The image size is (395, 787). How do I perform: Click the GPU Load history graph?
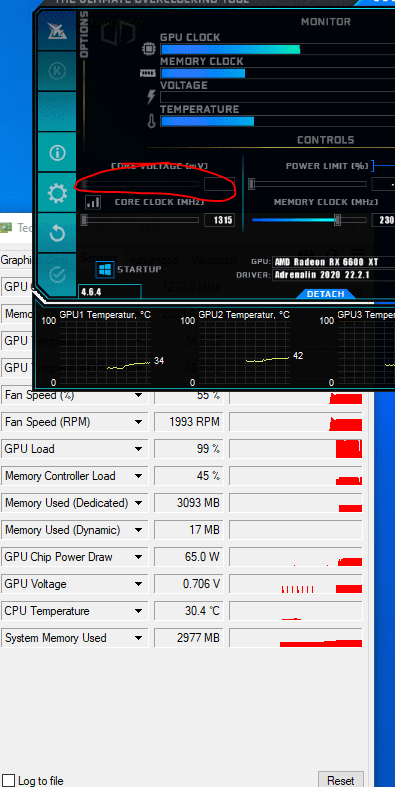296,449
